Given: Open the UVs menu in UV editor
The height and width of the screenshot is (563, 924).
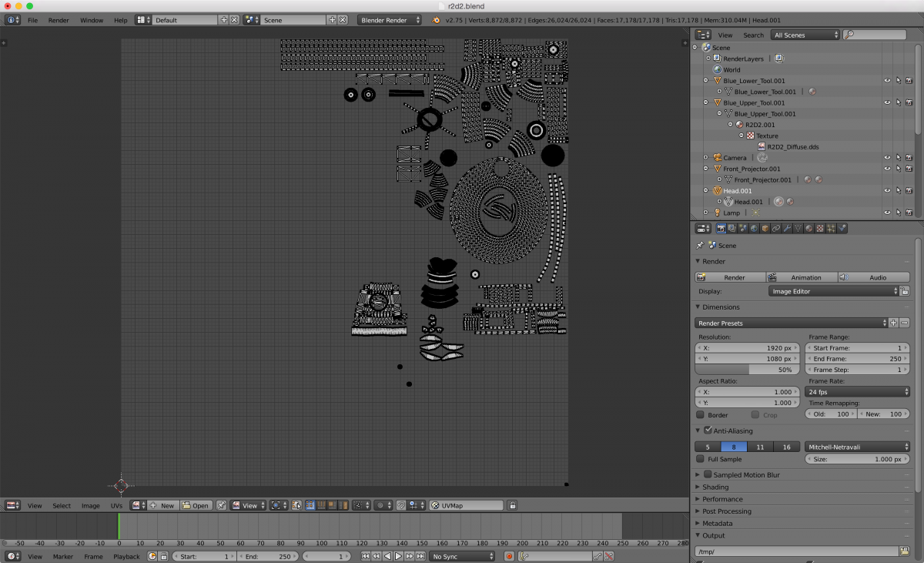Looking at the screenshot, I should 116,506.
